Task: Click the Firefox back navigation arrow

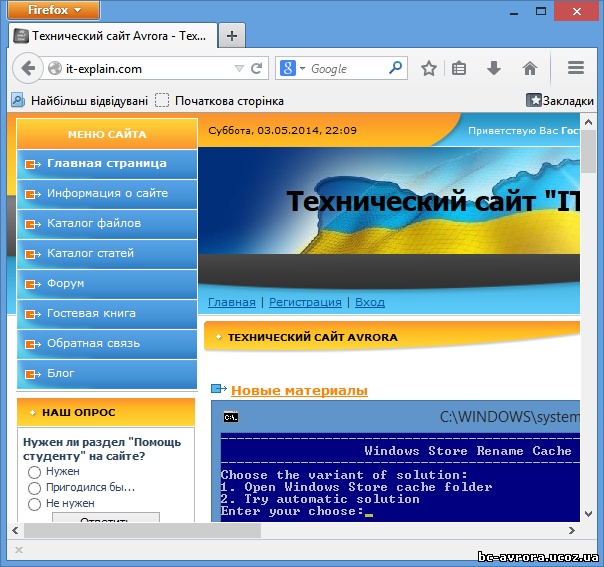Action: coord(27,69)
